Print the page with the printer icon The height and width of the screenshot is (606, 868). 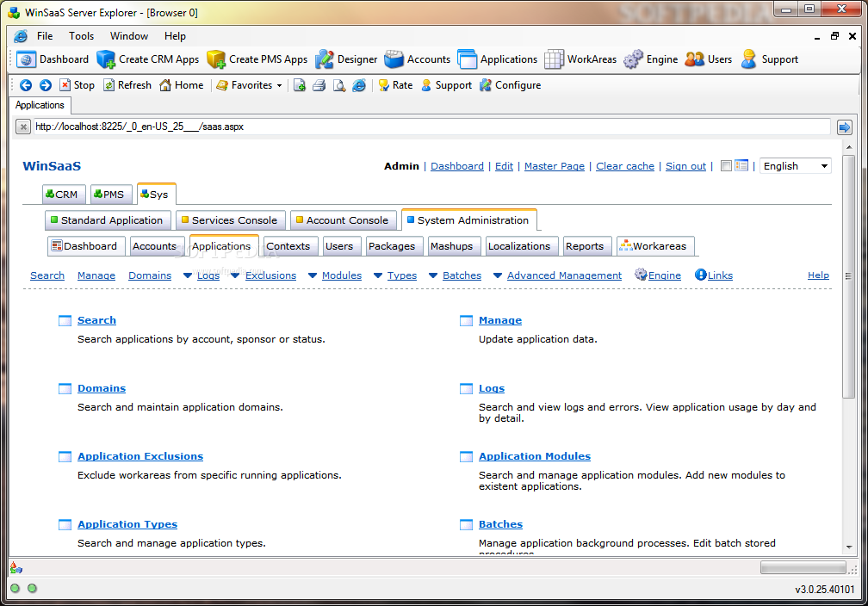click(319, 85)
